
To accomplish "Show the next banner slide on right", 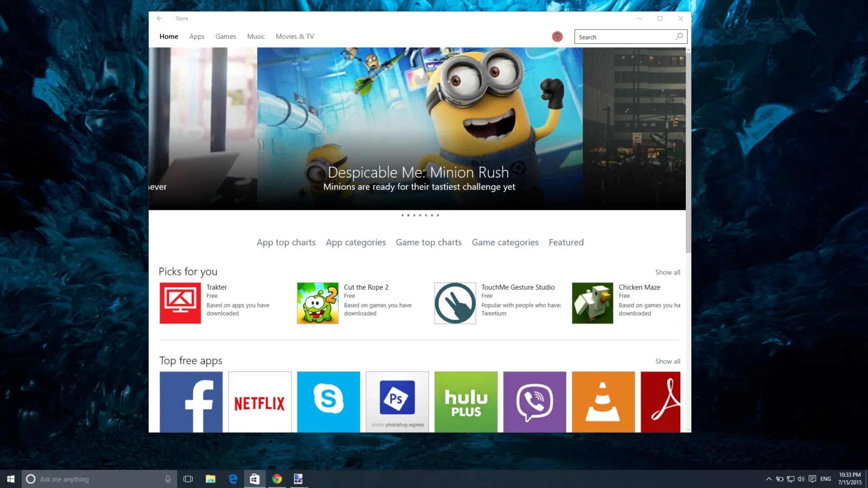I will click(x=634, y=129).
